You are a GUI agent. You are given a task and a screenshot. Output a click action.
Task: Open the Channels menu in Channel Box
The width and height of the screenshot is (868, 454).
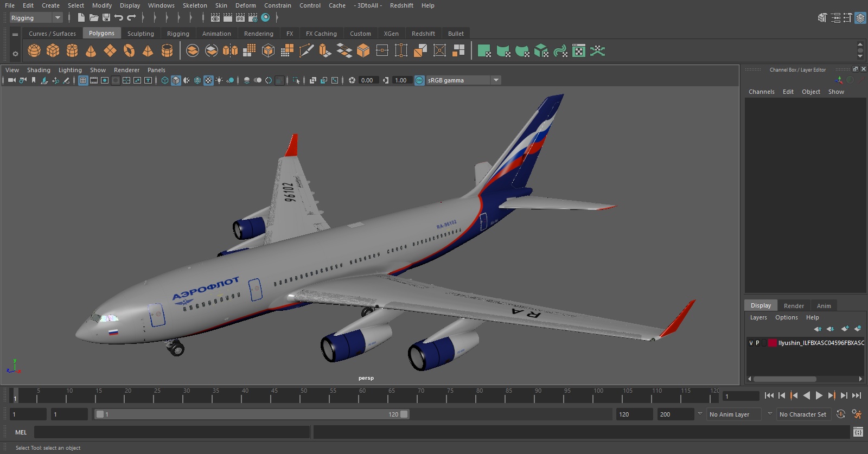click(761, 92)
